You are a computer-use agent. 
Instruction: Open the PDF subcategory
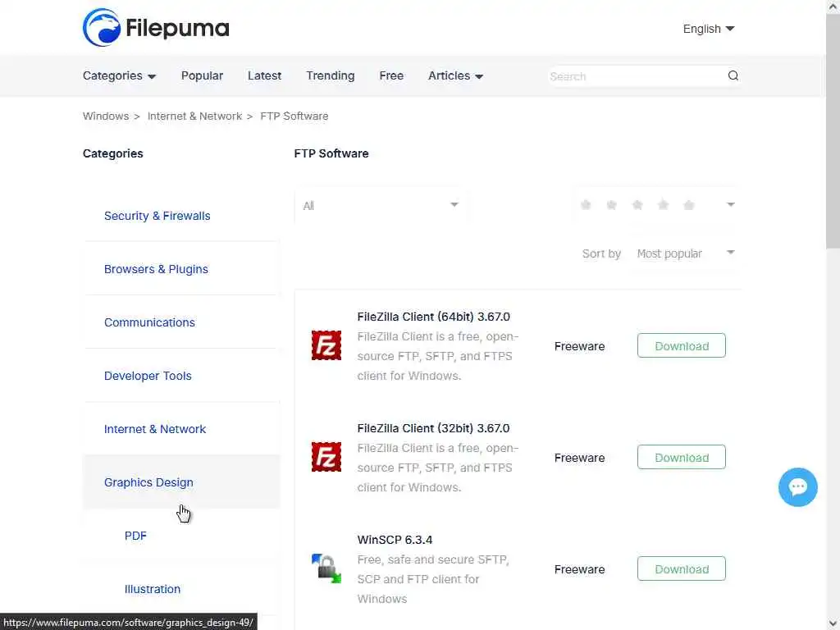tap(135, 536)
